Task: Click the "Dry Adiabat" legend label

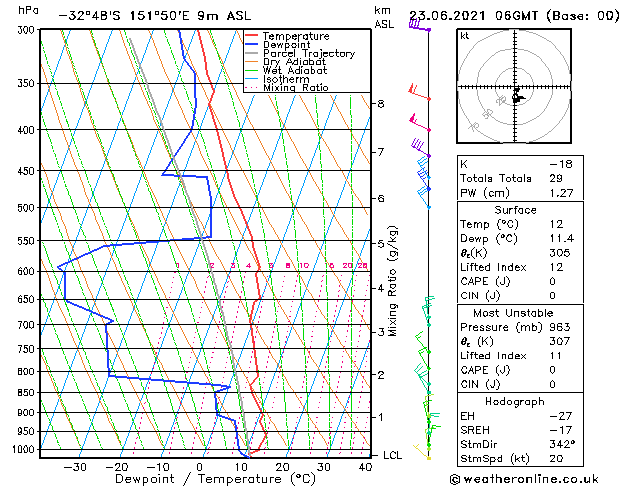Action: tap(294, 62)
